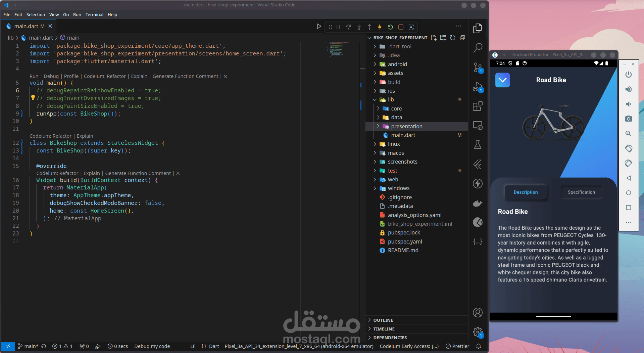
Task: Open the Extensions view
Action: click(478, 106)
